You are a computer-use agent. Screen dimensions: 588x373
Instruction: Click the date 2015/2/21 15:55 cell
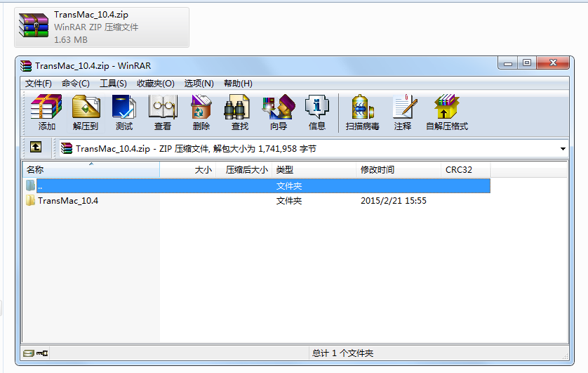click(x=394, y=201)
